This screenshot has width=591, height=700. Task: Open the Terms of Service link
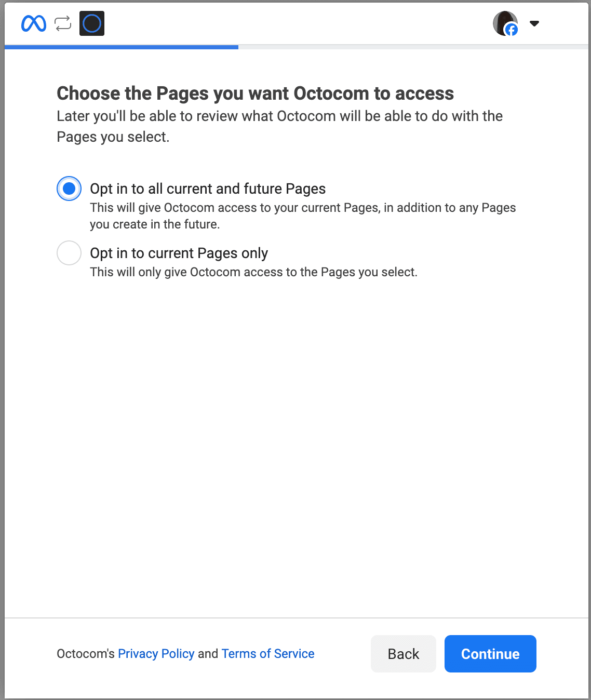click(x=268, y=653)
